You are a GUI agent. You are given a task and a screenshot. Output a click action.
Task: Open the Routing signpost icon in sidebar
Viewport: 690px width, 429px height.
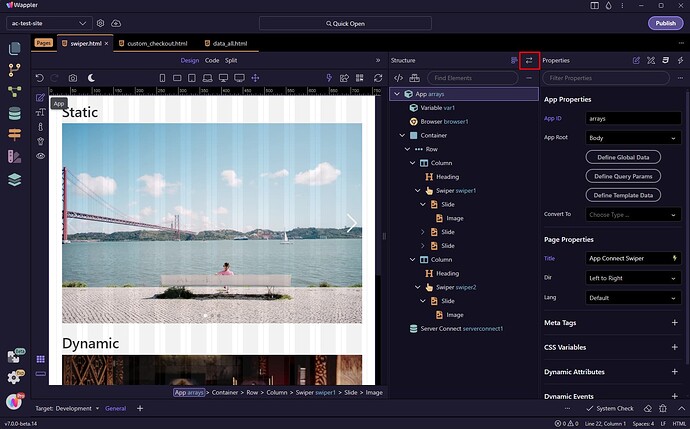tap(14, 135)
